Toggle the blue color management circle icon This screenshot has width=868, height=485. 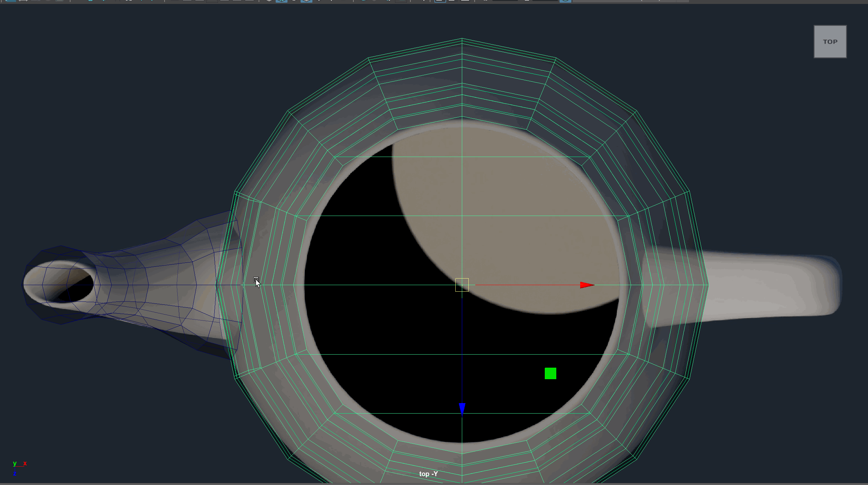[565, 1]
